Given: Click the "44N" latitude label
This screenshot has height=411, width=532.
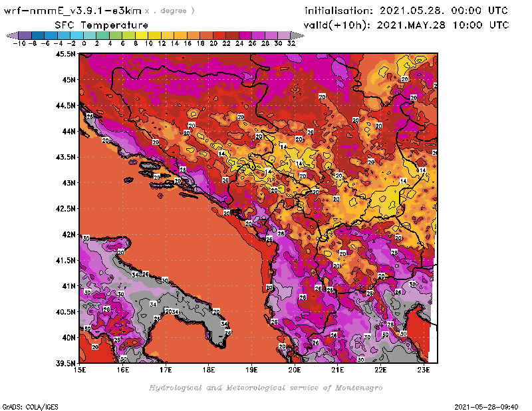Looking at the screenshot, I should 68,131.
